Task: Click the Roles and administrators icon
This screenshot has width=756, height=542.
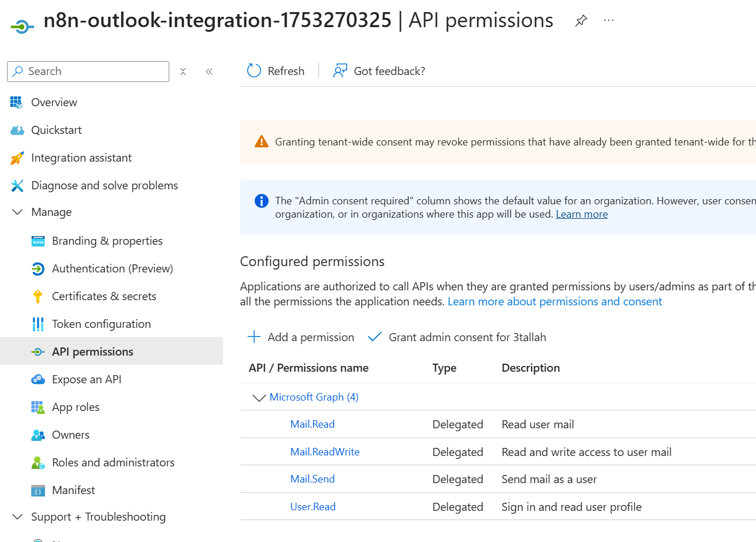Action: [38, 463]
